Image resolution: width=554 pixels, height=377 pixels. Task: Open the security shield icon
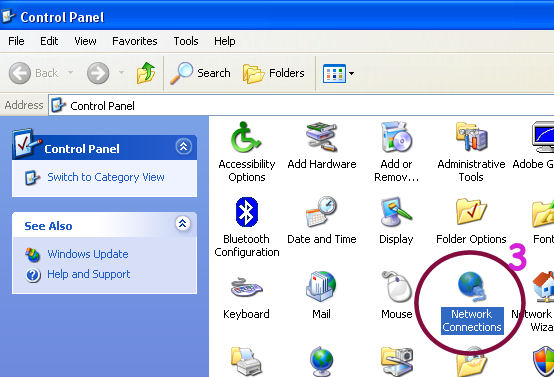click(x=544, y=361)
